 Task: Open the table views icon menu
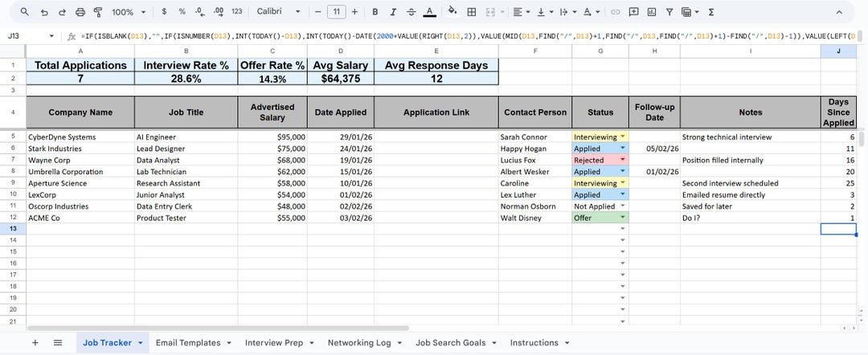690,11
